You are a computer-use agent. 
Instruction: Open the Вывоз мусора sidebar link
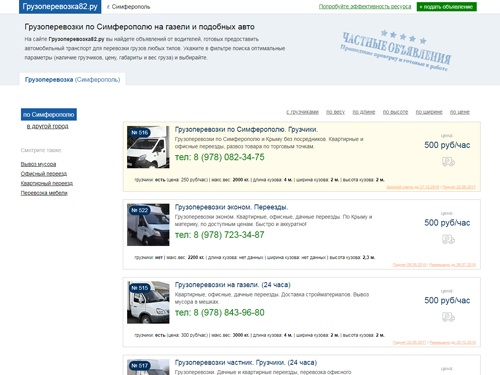38,164
